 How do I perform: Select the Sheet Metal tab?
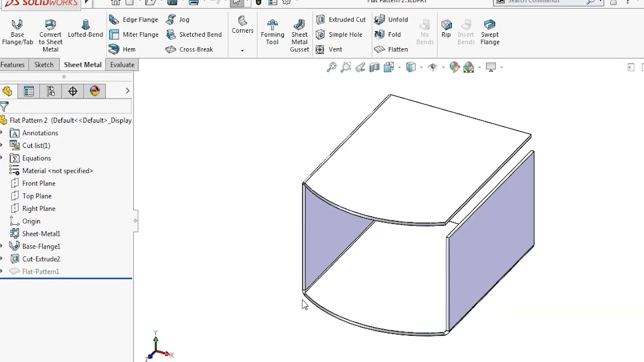[x=83, y=64]
